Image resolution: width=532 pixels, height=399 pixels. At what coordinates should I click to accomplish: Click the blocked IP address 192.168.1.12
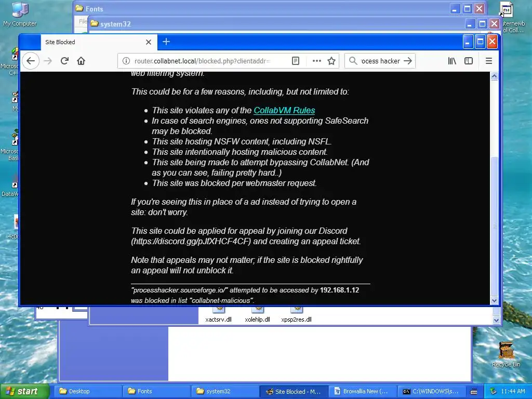(x=339, y=290)
